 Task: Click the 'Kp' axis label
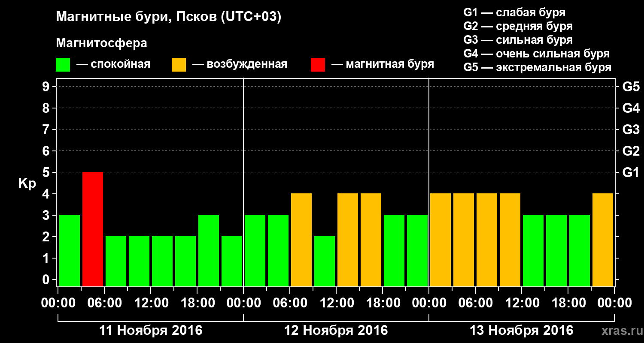(x=27, y=184)
